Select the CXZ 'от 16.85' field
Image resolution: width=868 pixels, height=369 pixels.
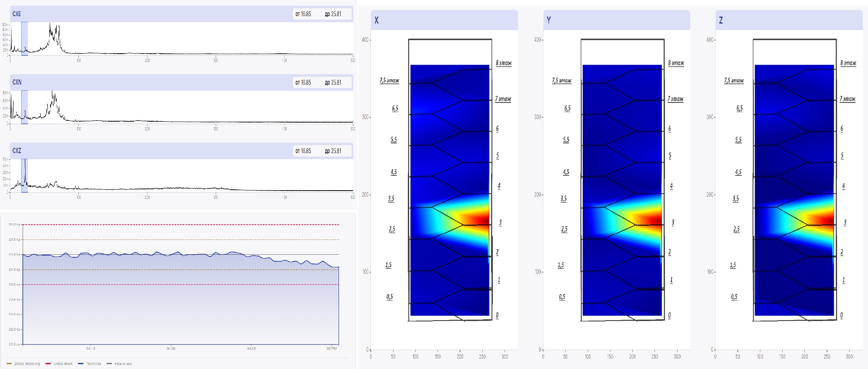[x=304, y=151]
